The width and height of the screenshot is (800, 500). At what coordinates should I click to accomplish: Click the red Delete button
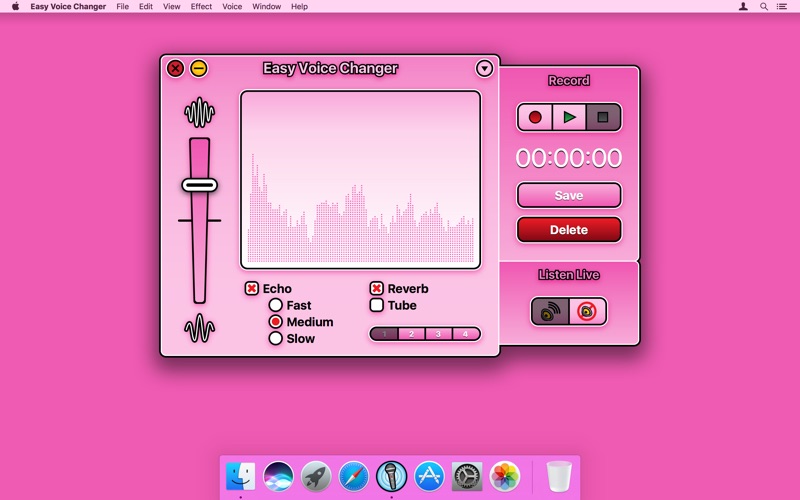568,229
